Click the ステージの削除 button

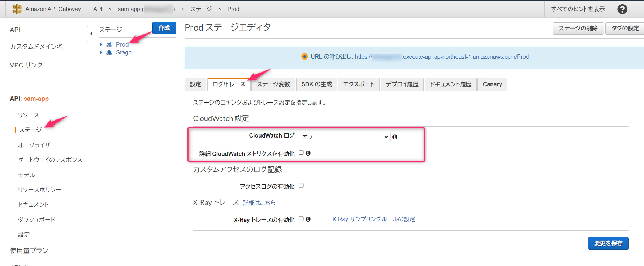(x=578, y=28)
